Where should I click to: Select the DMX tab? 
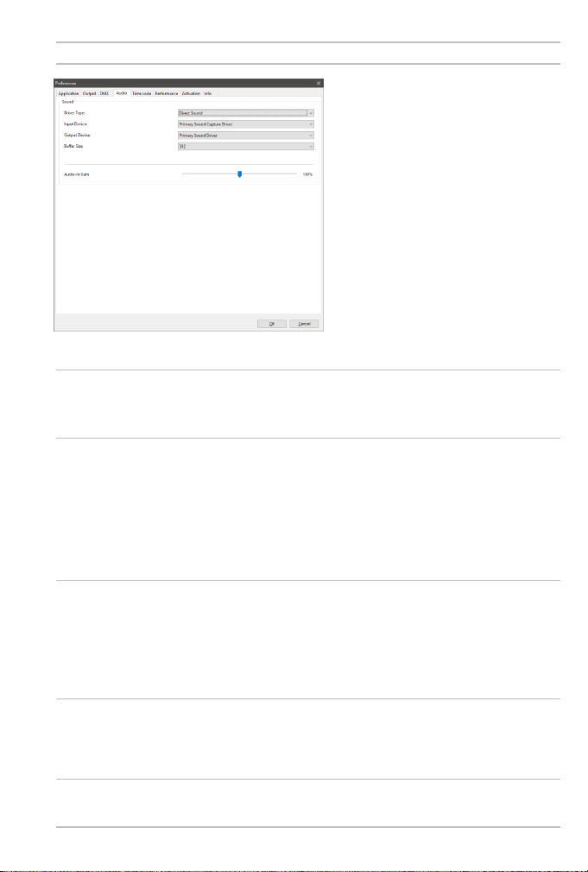point(104,93)
